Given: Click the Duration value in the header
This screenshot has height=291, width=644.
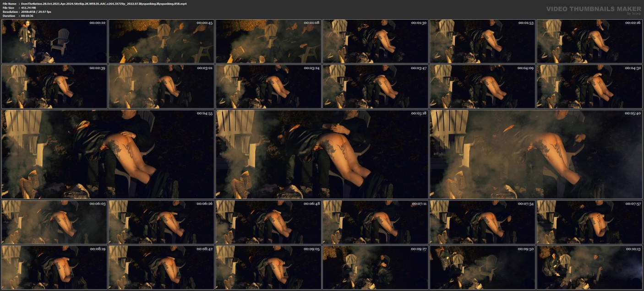Looking at the screenshot, I should pos(27,16).
